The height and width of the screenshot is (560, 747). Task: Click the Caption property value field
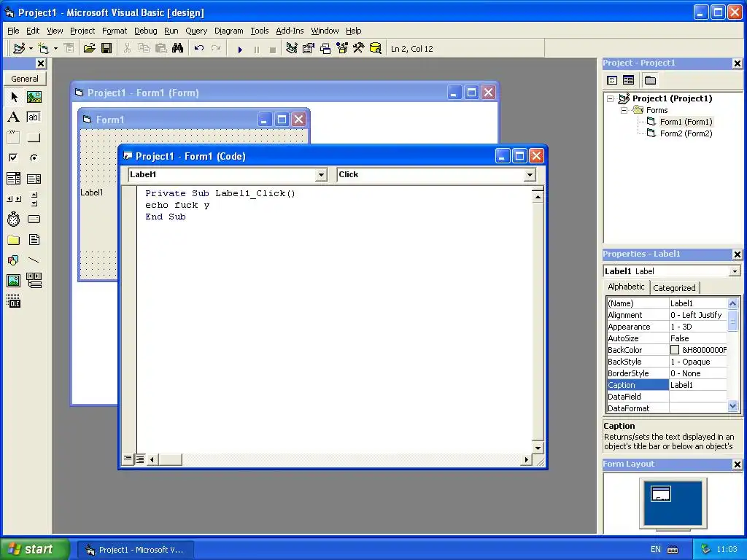[x=698, y=385]
